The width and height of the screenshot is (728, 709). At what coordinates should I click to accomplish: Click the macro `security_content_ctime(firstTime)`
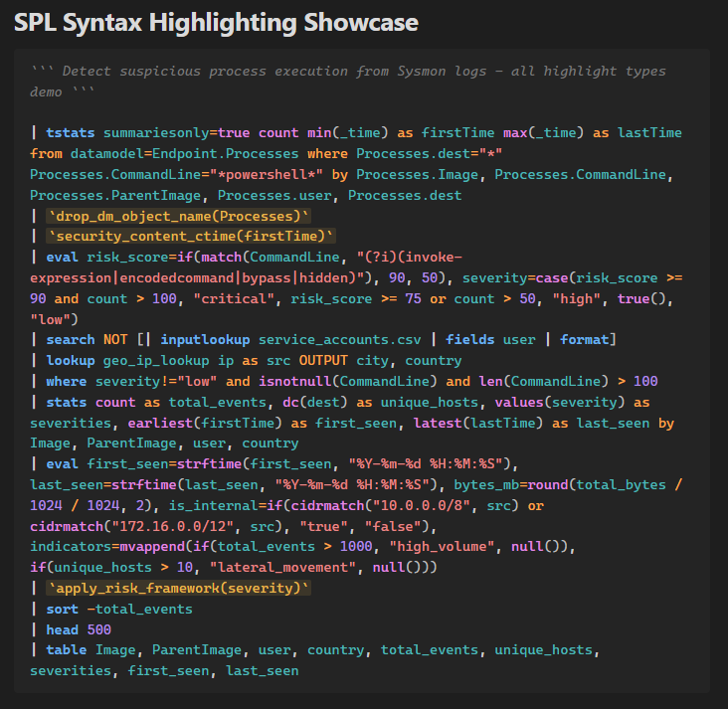tap(191, 236)
